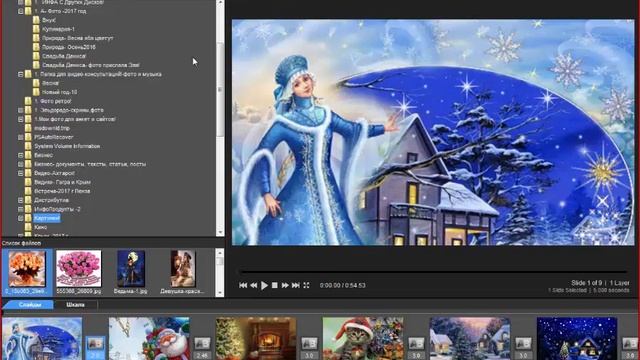
Task: Click the preview seek bar
Action: [433, 271]
